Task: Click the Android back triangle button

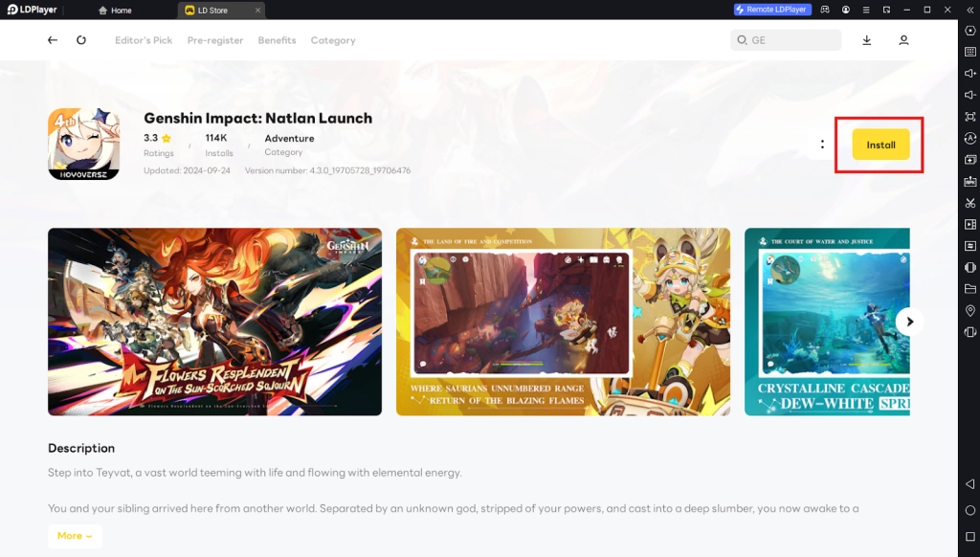Action: (x=970, y=484)
